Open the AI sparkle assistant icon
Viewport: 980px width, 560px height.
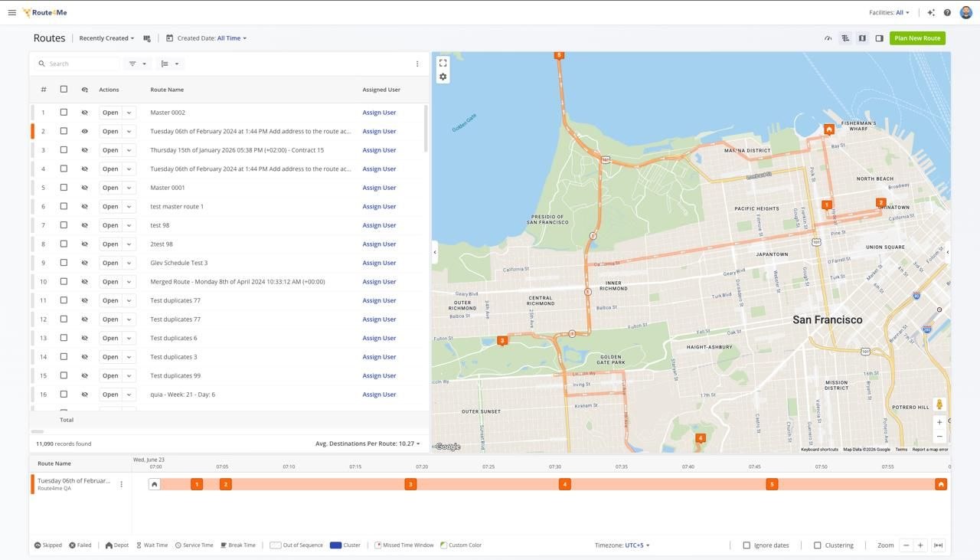[931, 12]
